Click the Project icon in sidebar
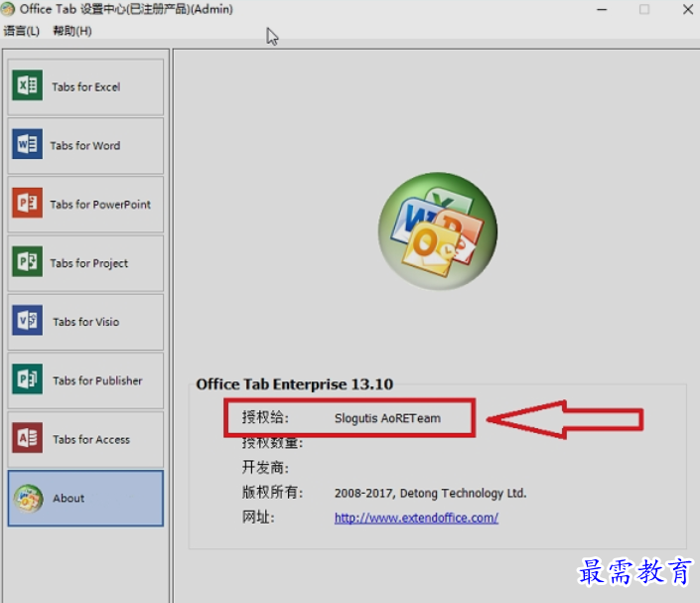700x603 pixels. (27, 261)
